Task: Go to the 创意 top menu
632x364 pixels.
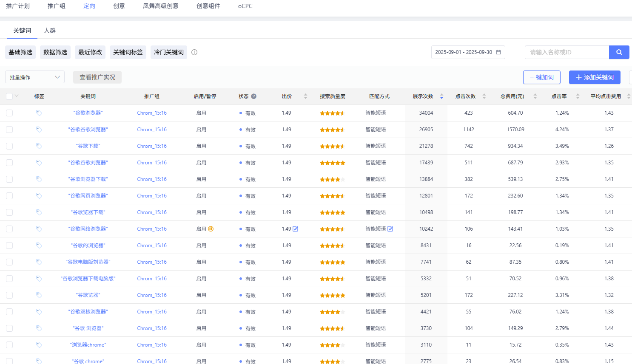Action: (x=119, y=6)
